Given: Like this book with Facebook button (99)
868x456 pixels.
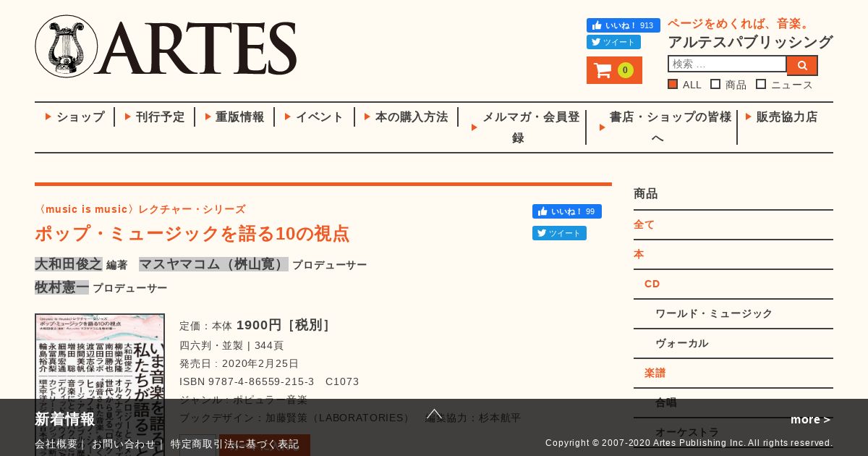Looking at the screenshot, I should (567, 211).
